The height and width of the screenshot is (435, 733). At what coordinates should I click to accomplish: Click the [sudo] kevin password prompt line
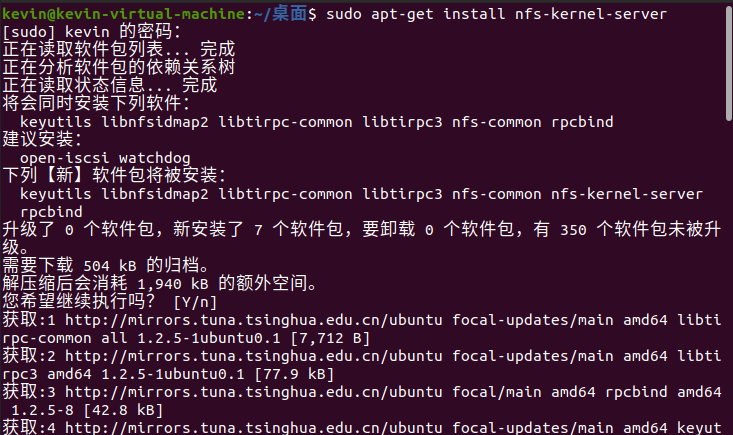click(92, 32)
